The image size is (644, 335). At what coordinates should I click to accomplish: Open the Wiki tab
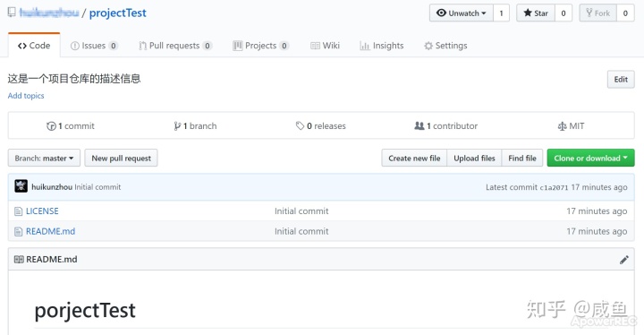pos(325,46)
